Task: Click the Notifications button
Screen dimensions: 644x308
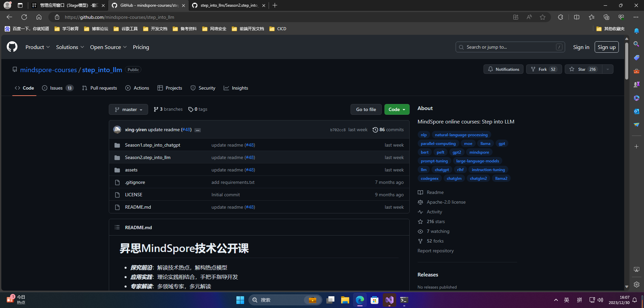Action: [503, 69]
